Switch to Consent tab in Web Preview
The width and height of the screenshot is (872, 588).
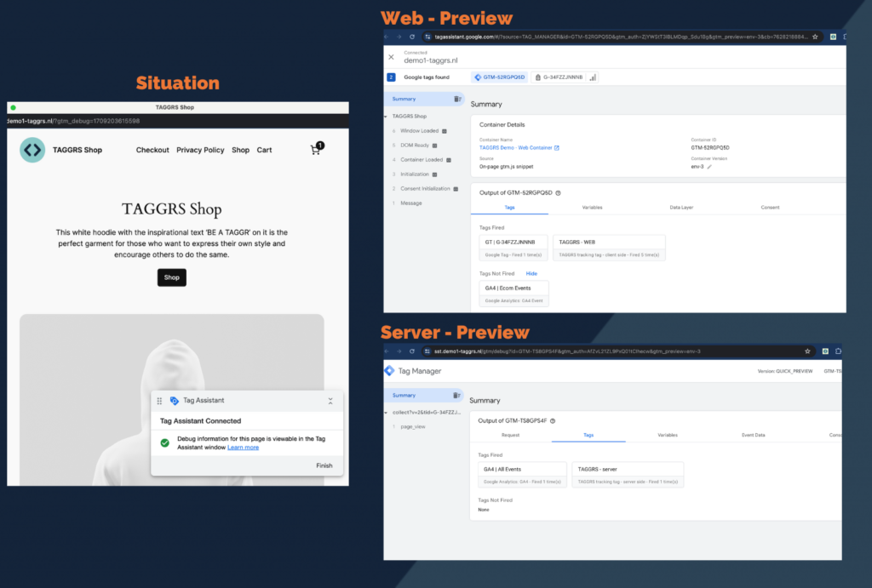pos(770,208)
